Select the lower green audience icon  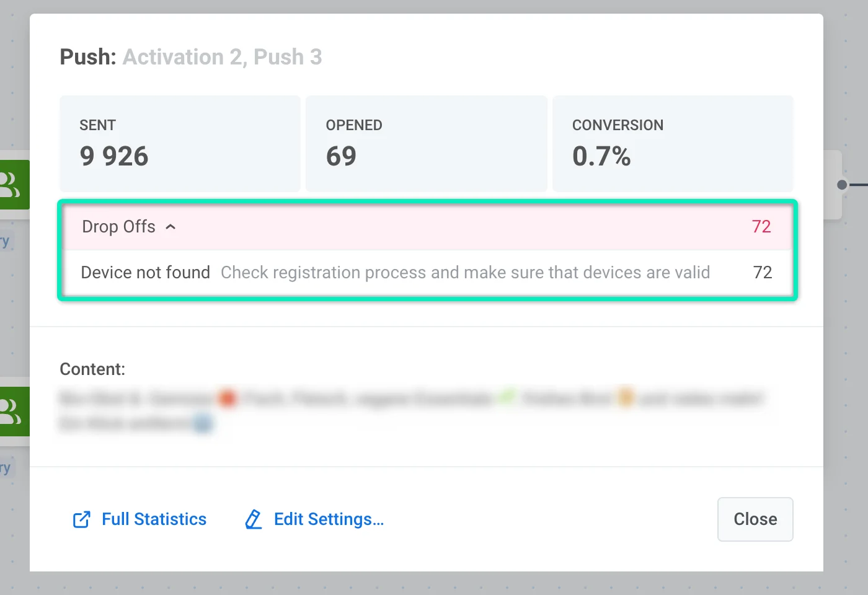[x=12, y=412]
